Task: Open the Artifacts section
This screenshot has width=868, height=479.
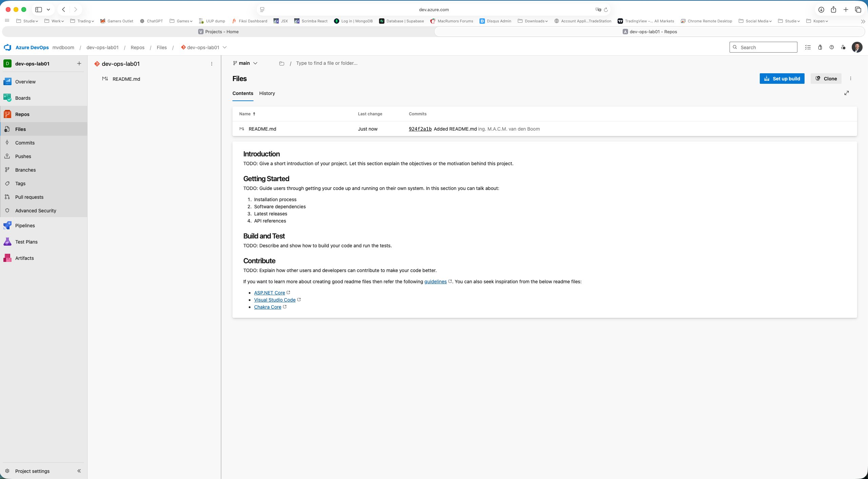Action: (x=24, y=258)
